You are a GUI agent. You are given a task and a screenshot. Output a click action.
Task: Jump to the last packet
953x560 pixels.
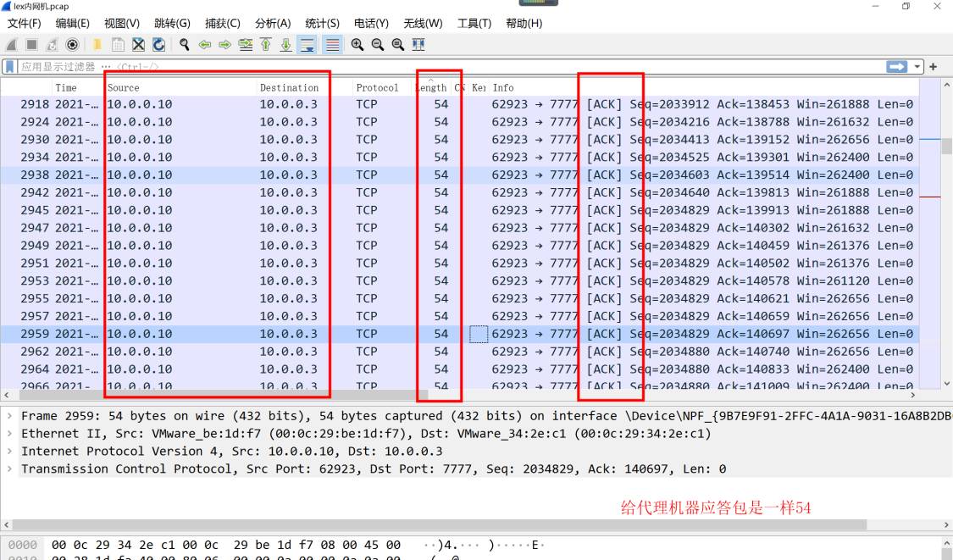[285, 44]
